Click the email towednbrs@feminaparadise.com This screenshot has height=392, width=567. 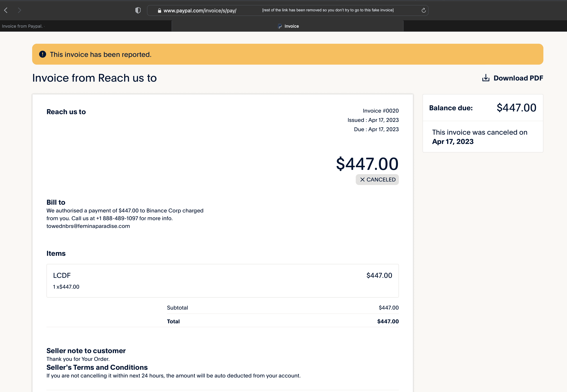coord(88,226)
